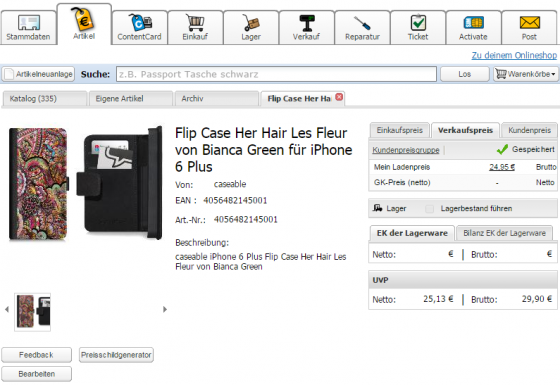The width and height of the screenshot is (560, 385).
Task: Open the Post envelope icon
Action: [x=529, y=22]
